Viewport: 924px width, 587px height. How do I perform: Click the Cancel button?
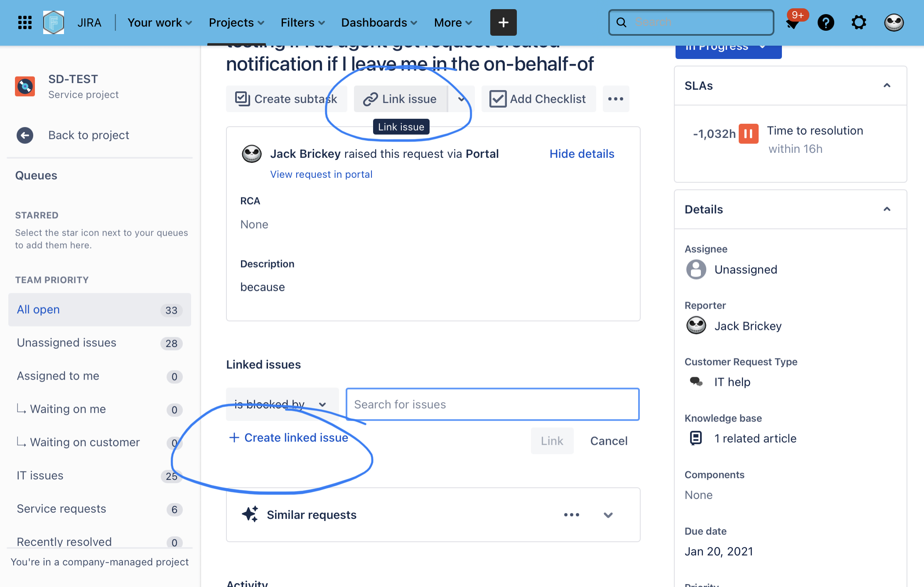point(609,441)
